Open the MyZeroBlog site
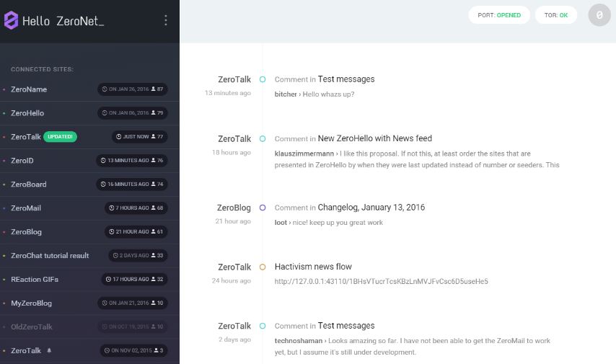Viewport: 616px width, 364px height. (31, 303)
